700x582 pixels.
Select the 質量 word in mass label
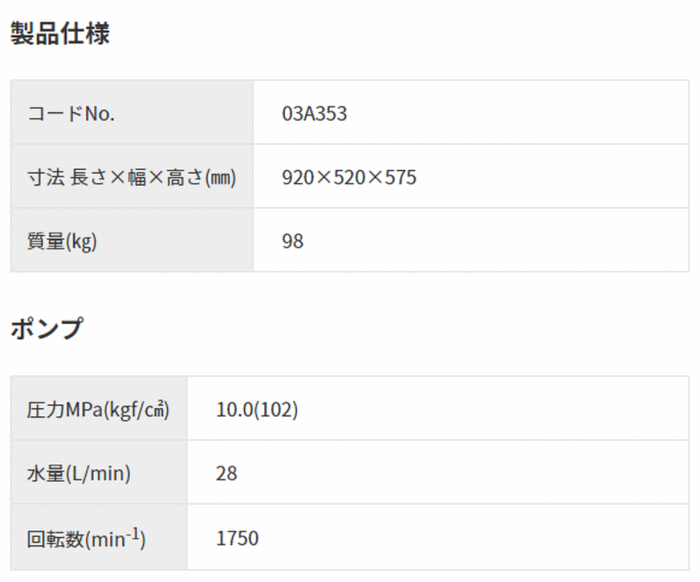44,241
